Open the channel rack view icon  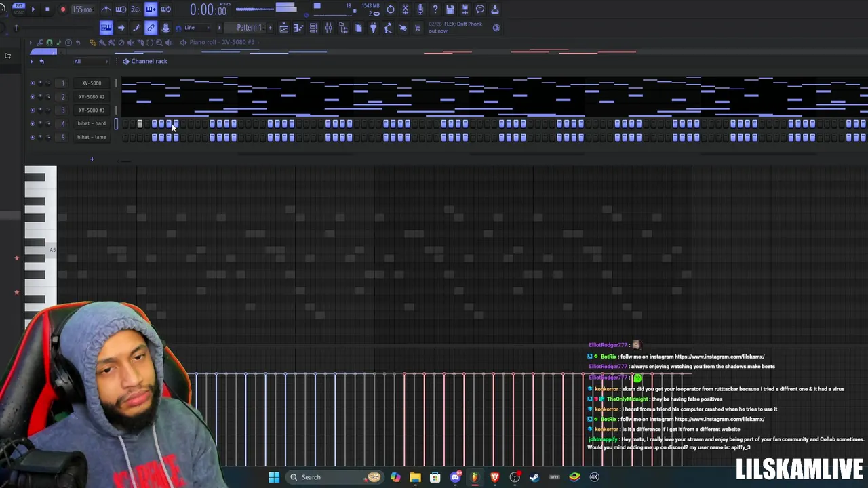click(313, 28)
